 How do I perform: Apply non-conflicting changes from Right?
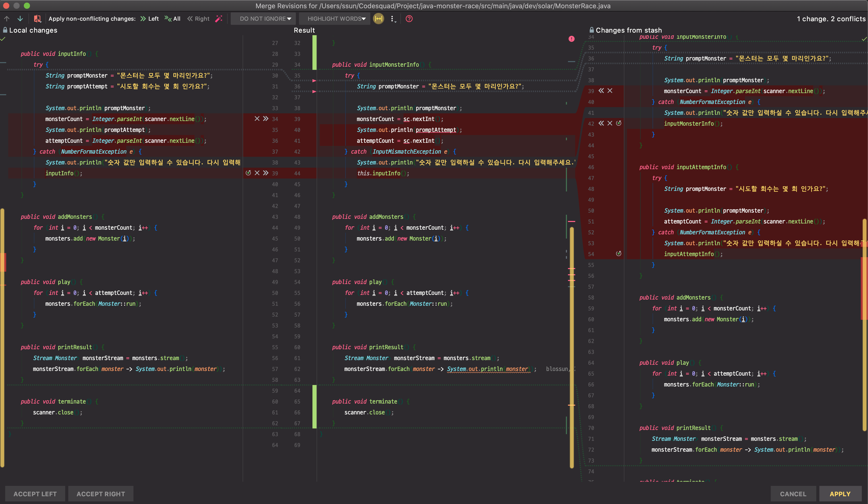(x=198, y=19)
